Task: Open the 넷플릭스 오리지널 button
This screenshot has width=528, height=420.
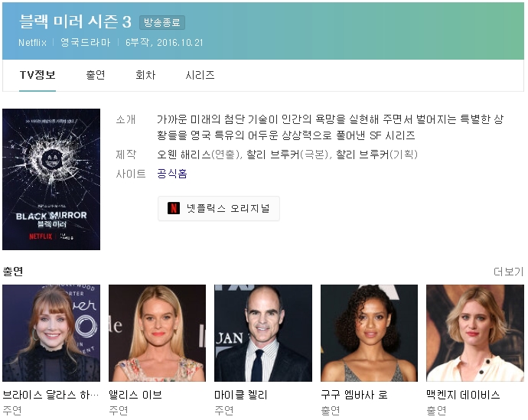Action: pos(219,209)
